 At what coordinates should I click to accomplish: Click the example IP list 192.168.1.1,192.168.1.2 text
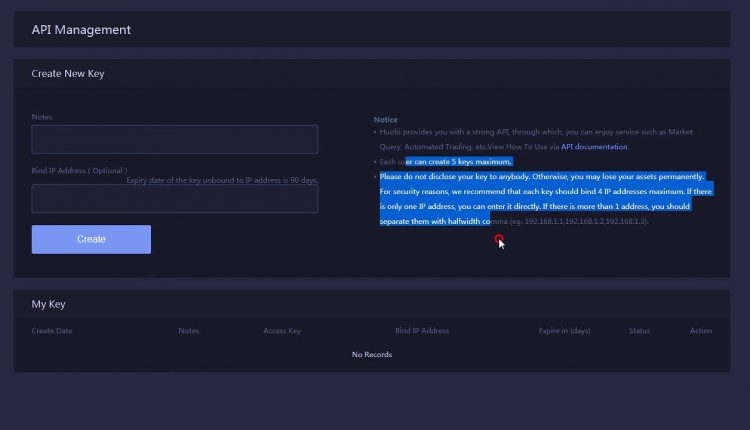click(x=586, y=221)
